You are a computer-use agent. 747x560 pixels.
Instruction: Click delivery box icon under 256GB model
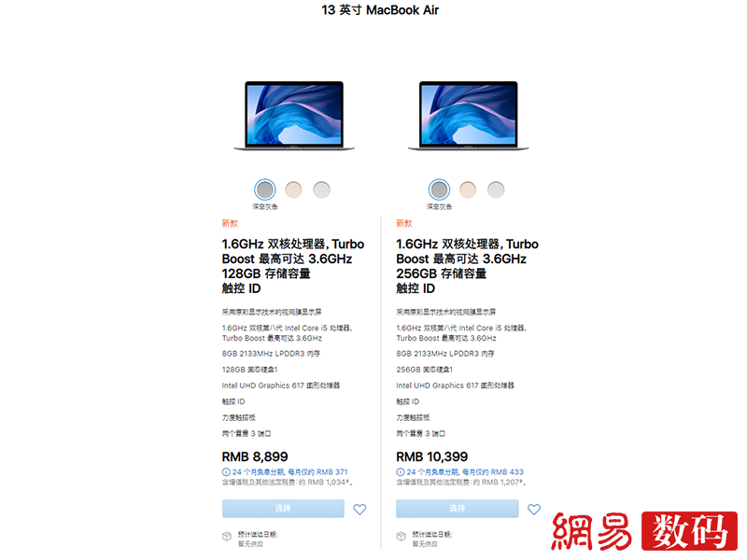coord(402,536)
